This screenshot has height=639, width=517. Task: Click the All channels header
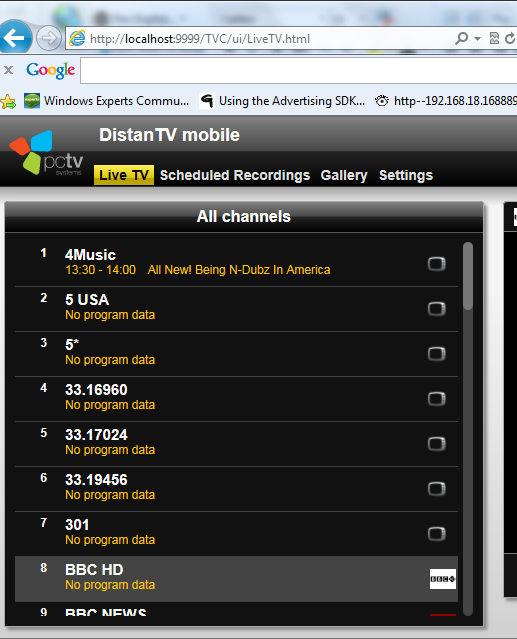244,216
